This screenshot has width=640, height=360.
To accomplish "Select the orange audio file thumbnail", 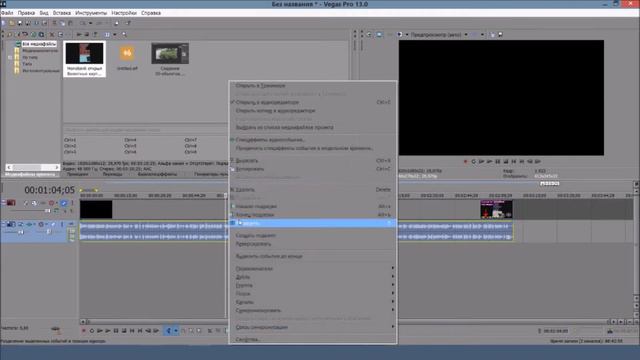I will click(x=127, y=54).
